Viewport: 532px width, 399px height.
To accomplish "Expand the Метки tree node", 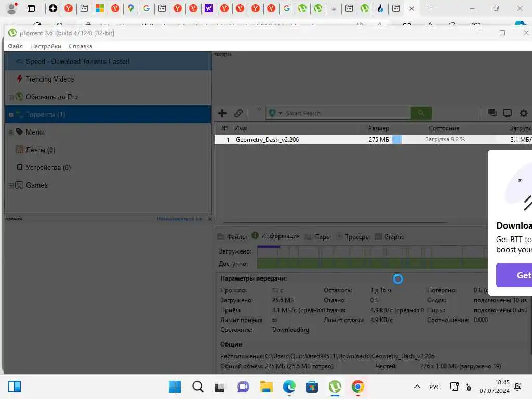I will pos(11,132).
